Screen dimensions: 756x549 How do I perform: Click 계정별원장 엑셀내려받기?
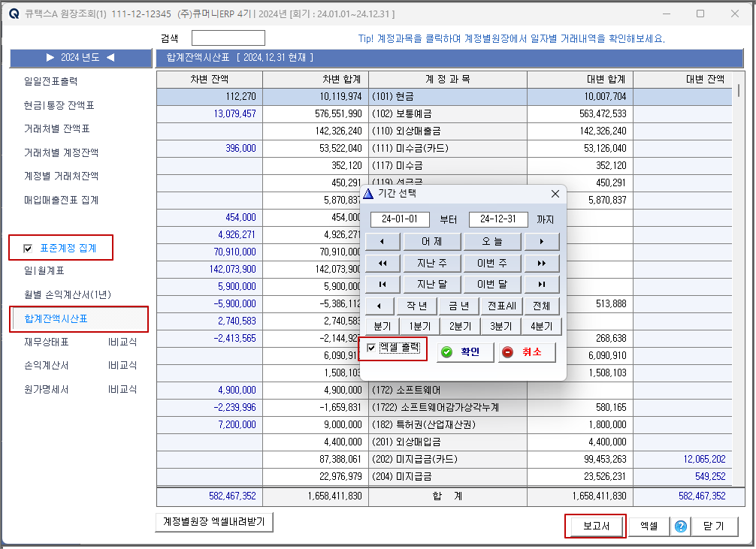point(213,521)
